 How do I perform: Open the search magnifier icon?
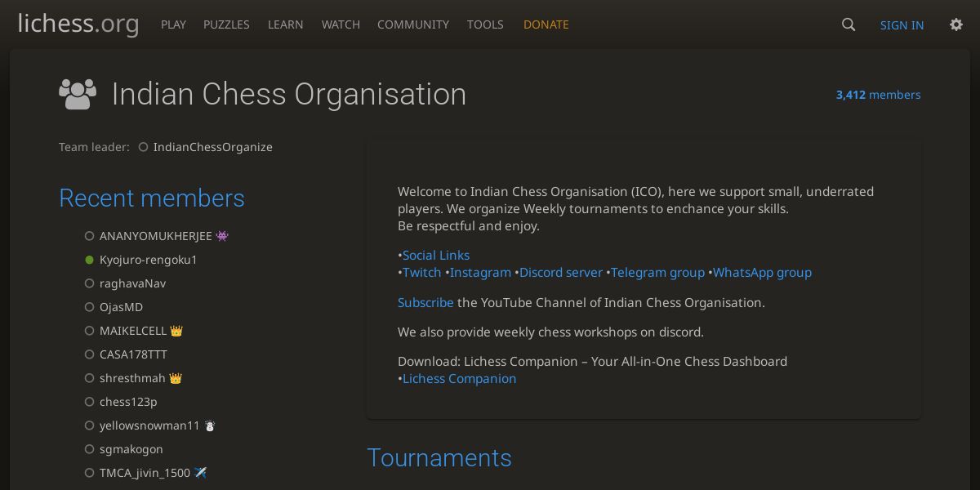tap(849, 24)
